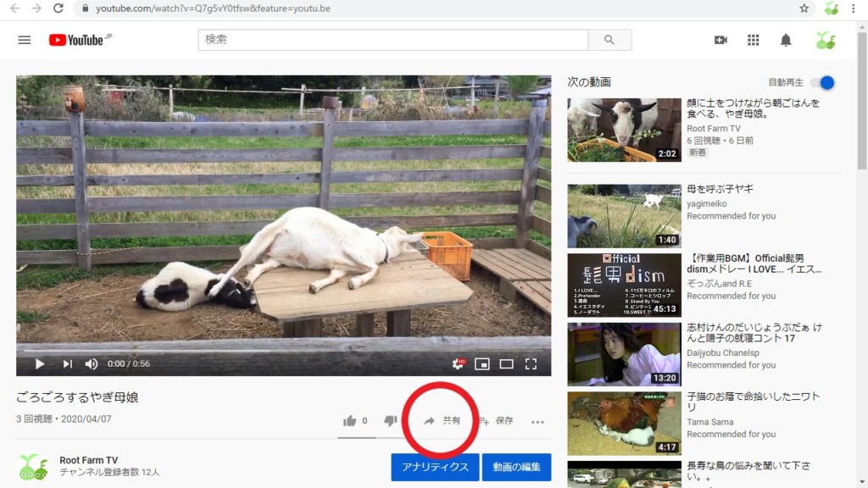Toggle theater mode on the player
The width and height of the screenshot is (868, 488).
point(506,364)
